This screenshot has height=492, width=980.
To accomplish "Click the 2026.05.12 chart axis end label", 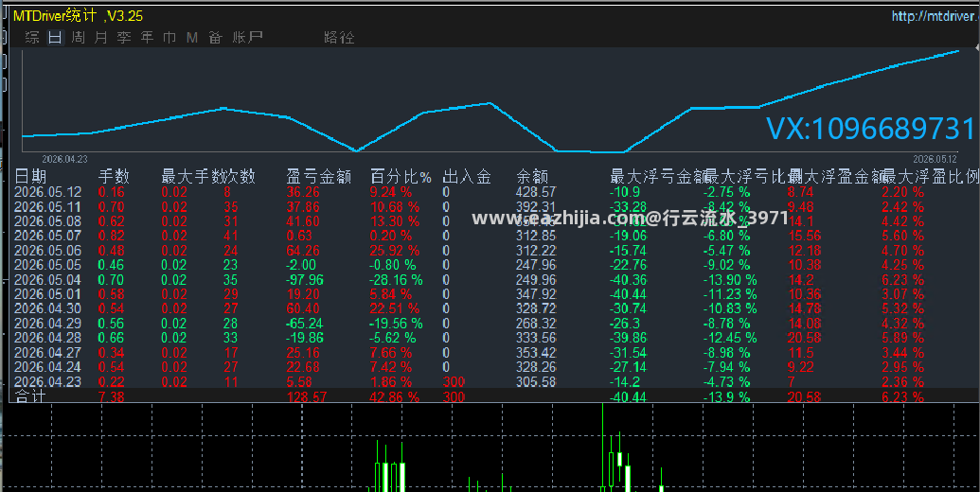I will point(935,159).
